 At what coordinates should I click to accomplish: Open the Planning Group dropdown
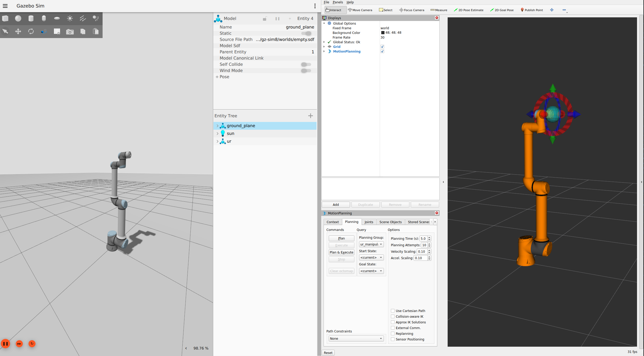pos(371,244)
